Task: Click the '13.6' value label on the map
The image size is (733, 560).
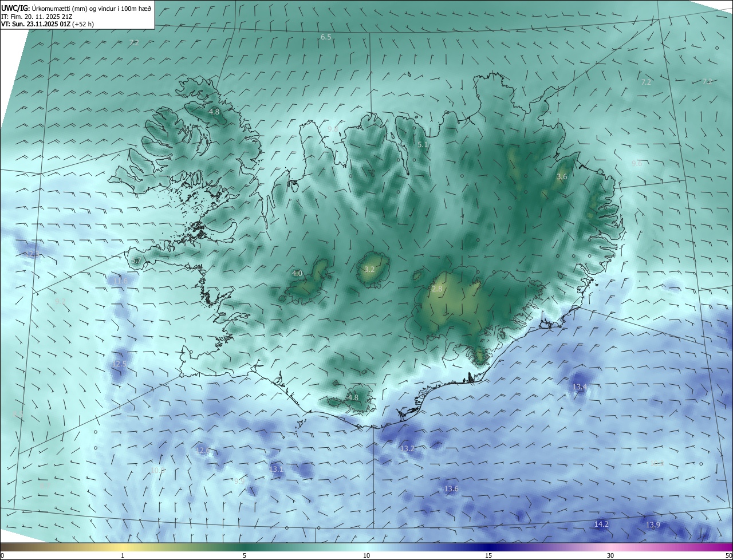Action: click(x=451, y=488)
